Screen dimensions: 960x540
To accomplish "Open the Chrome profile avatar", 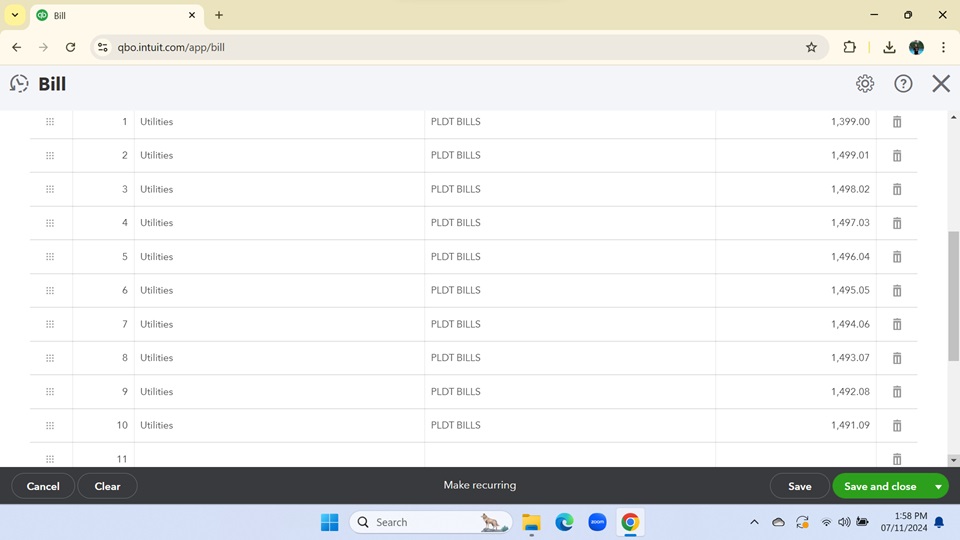I will pos(917,47).
